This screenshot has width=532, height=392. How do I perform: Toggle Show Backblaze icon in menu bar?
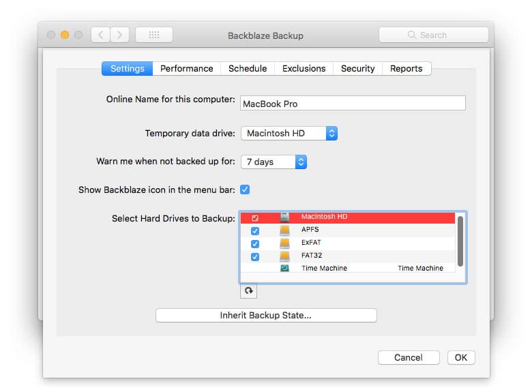pyautogui.click(x=245, y=190)
